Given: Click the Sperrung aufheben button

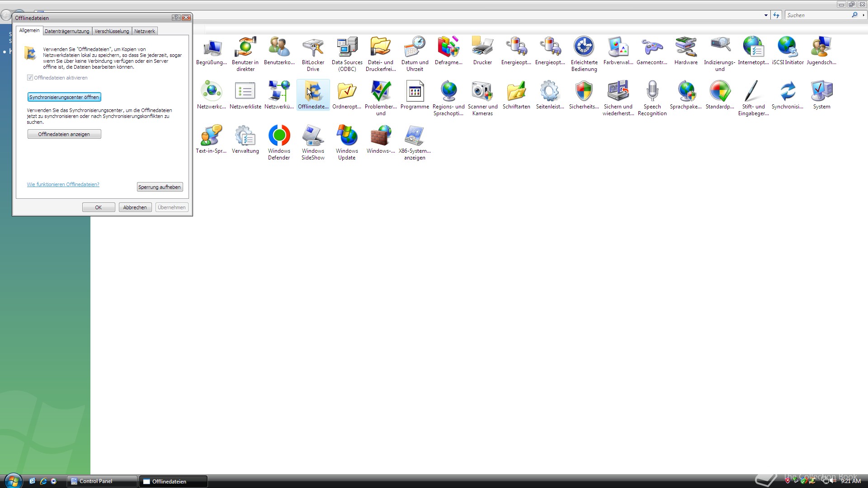Looking at the screenshot, I should pos(160,187).
